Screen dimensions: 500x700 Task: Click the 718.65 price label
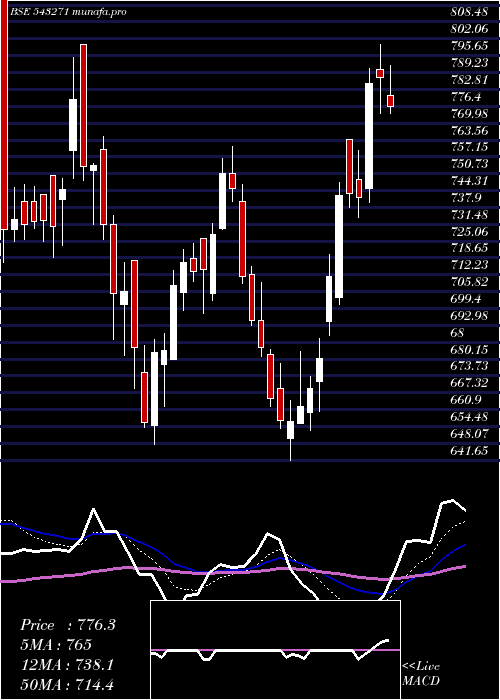click(469, 248)
